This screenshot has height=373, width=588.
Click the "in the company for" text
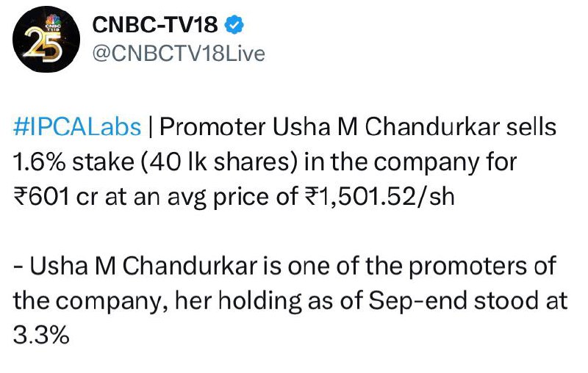point(411,162)
